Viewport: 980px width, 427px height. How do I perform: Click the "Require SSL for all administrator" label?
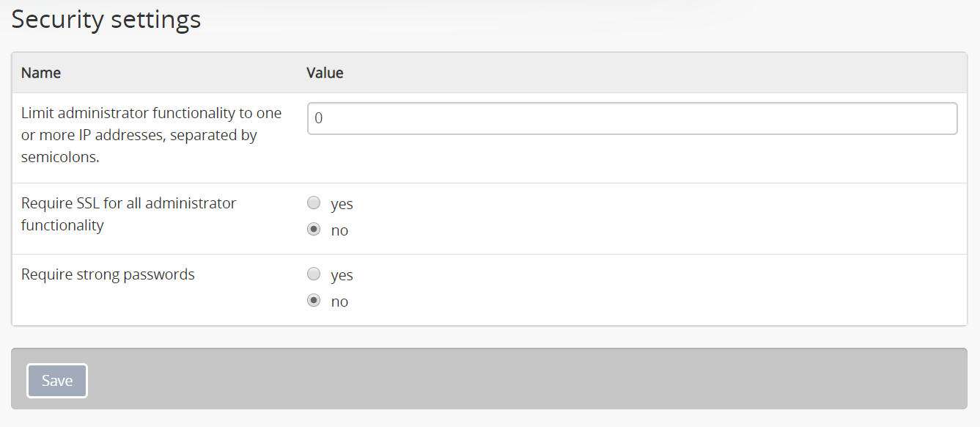point(128,203)
